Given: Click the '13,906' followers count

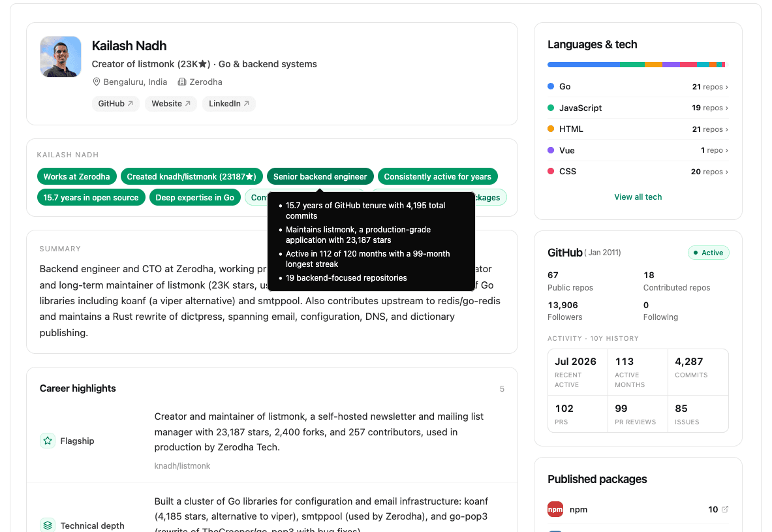Looking at the screenshot, I should pos(563,305).
